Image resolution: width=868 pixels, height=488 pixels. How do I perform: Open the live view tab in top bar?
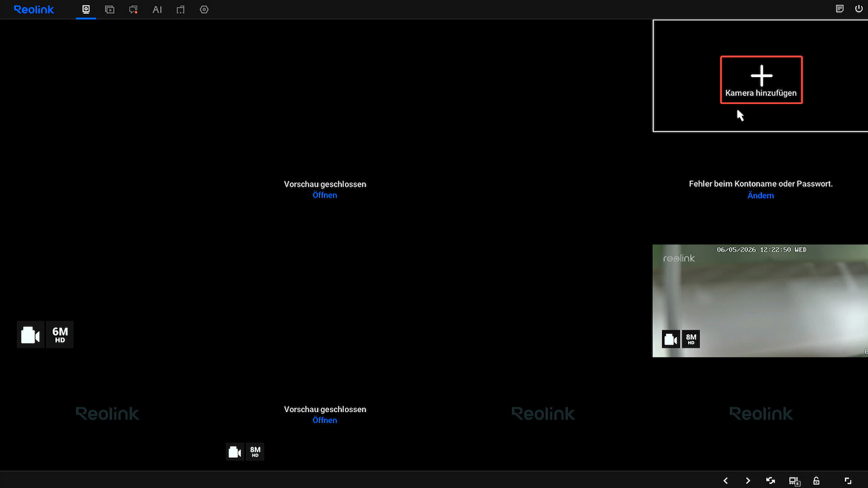(86, 10)
